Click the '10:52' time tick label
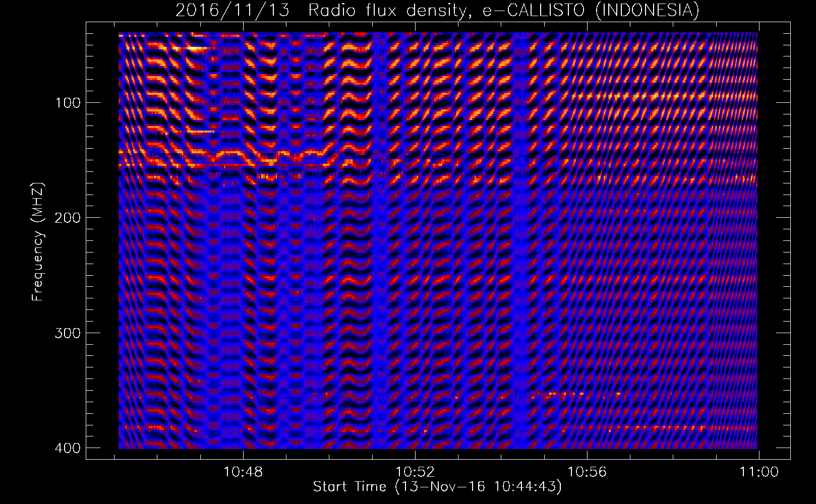 coord(415,472)
